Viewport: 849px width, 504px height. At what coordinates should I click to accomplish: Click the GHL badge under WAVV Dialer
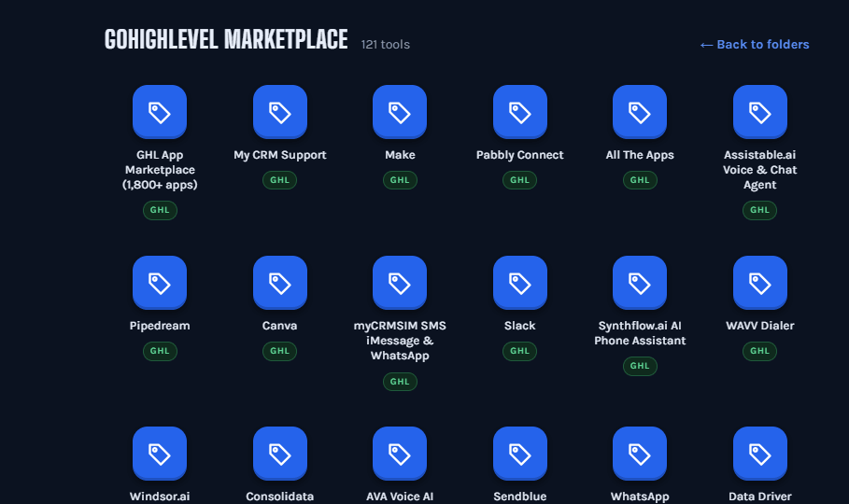[759, 351]
